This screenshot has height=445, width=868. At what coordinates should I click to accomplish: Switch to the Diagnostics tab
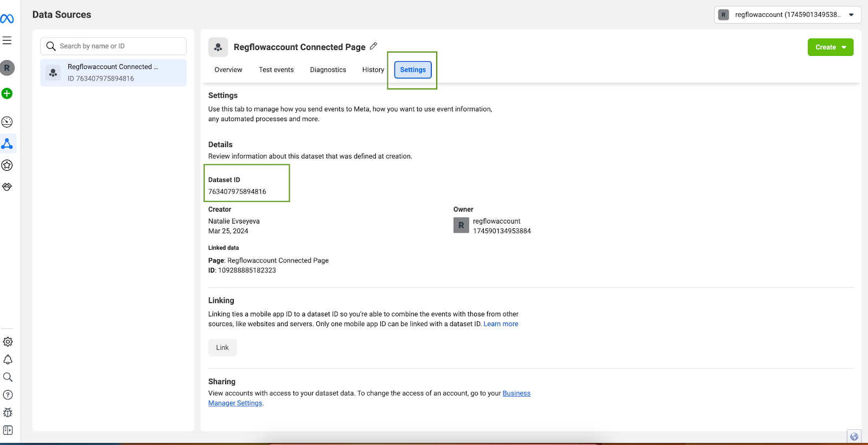[328, 70]
